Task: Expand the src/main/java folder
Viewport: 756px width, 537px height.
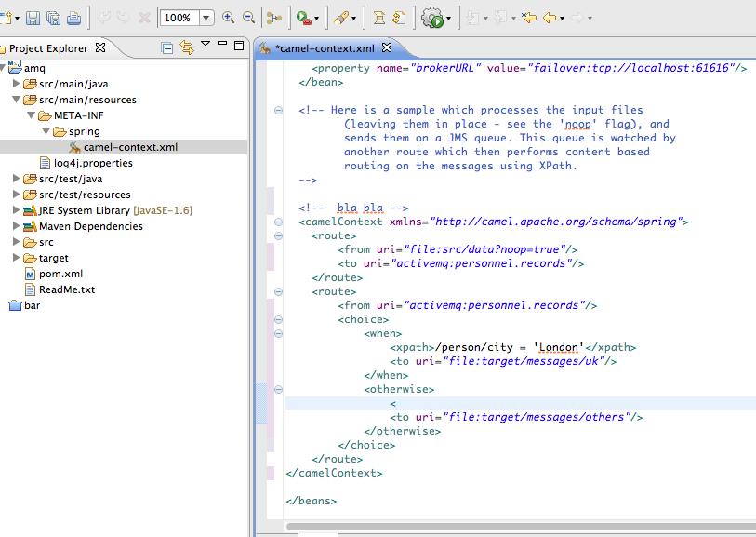Action: click(17, 84)
